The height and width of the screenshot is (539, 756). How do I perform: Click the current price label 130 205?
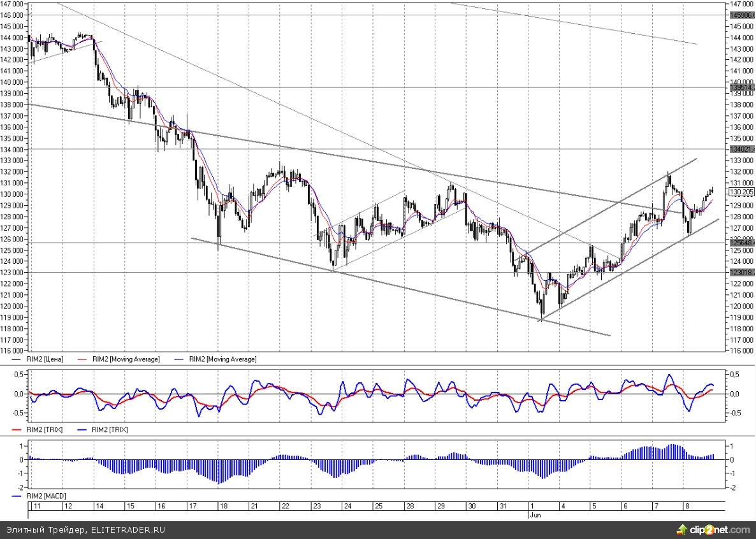tap(741, 192)
